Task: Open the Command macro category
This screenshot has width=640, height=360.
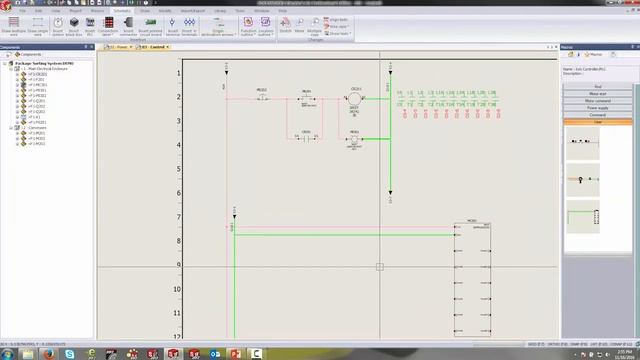Action: pos(598,115)
